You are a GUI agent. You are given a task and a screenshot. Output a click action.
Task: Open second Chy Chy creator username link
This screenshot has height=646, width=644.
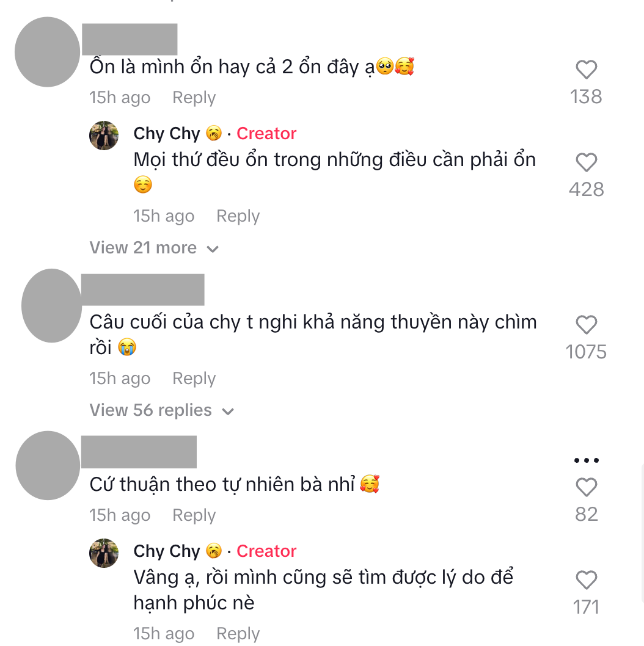167,551
